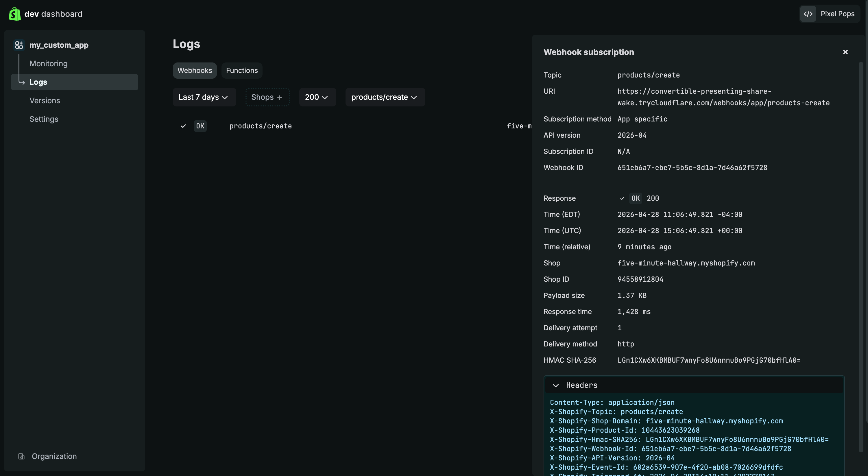
Task: Click the X-Shopify-Topic header line
Action: [616, 412]
